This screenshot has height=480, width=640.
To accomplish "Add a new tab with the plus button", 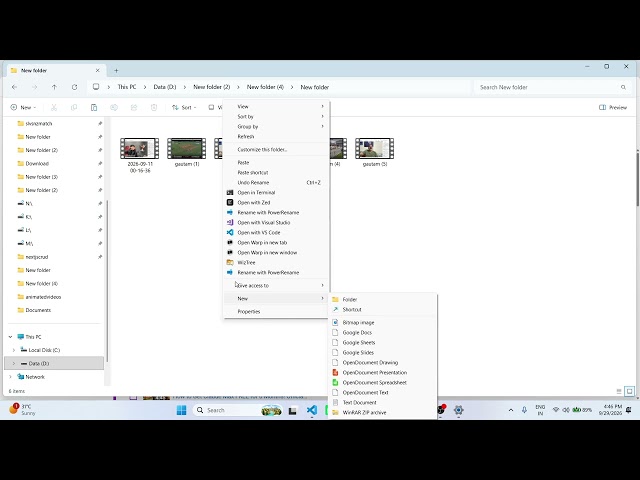I will pyautogui.click(x=116, y=71).
